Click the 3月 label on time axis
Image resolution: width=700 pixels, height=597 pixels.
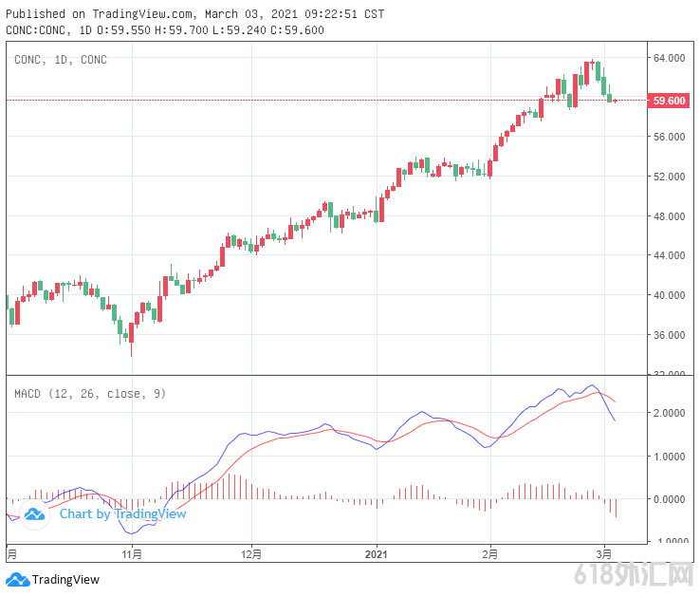coord(603,553)
